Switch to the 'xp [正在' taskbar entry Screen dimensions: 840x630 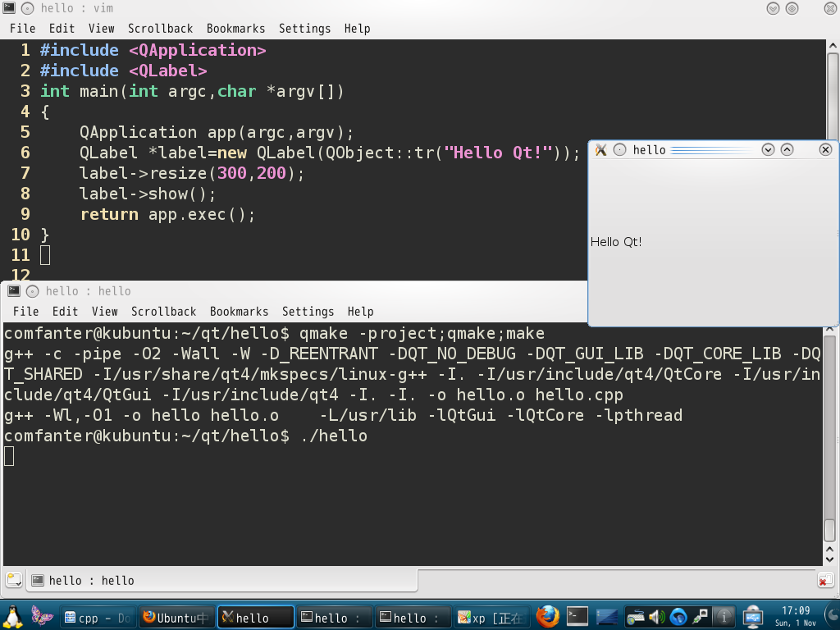click(x=492, y=618)
